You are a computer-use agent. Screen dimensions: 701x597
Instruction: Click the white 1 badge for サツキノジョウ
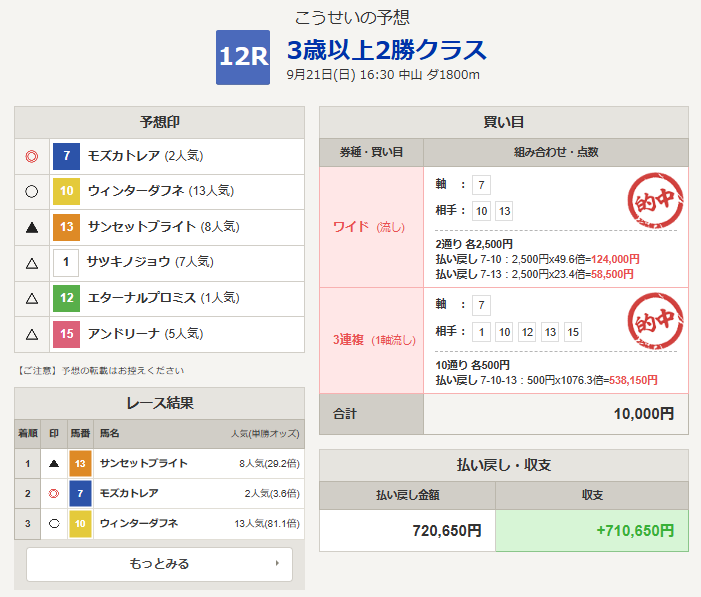(x=66, y=263)
